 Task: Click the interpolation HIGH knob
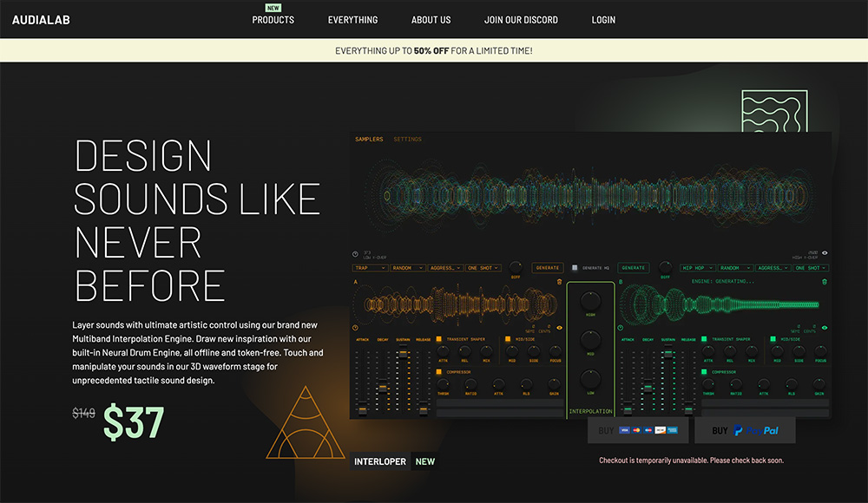(x=590, y=301)
